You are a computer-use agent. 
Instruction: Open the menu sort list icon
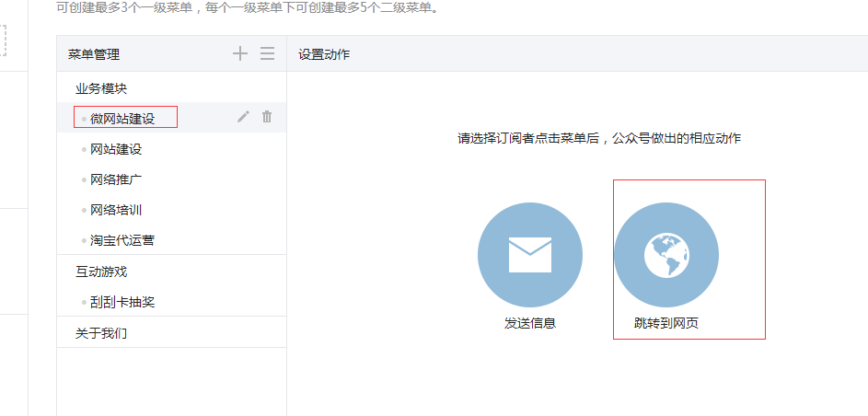click(x=267, y=53)
